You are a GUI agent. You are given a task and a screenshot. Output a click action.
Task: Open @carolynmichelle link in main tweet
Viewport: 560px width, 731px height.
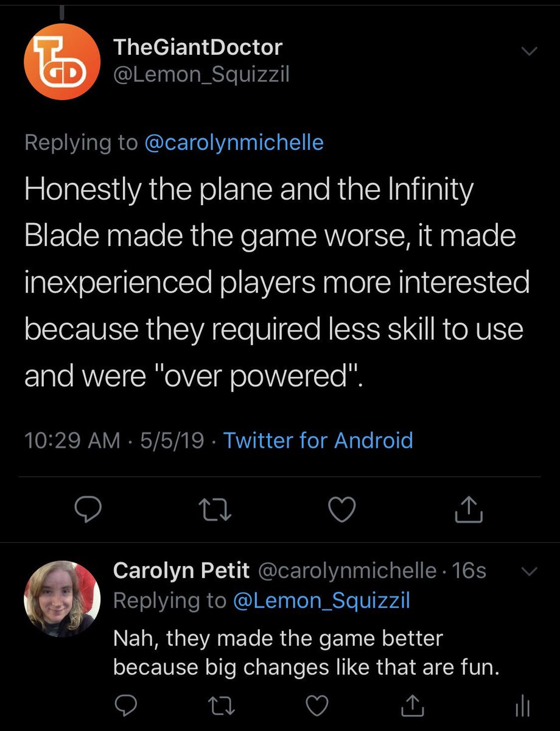(234, 143)
